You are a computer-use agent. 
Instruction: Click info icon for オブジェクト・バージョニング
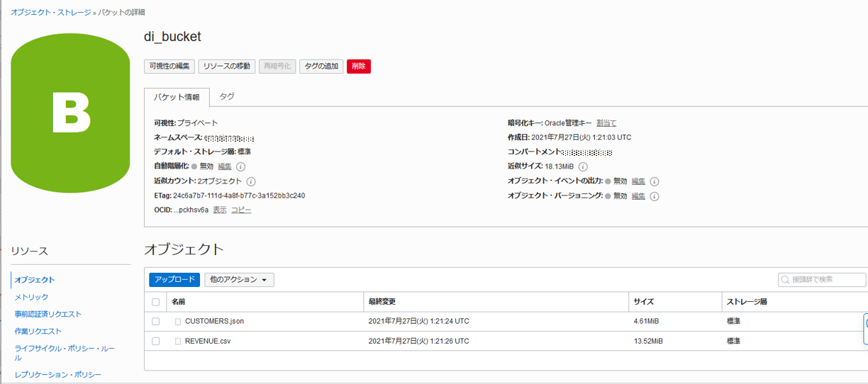[x=655, y=196]
